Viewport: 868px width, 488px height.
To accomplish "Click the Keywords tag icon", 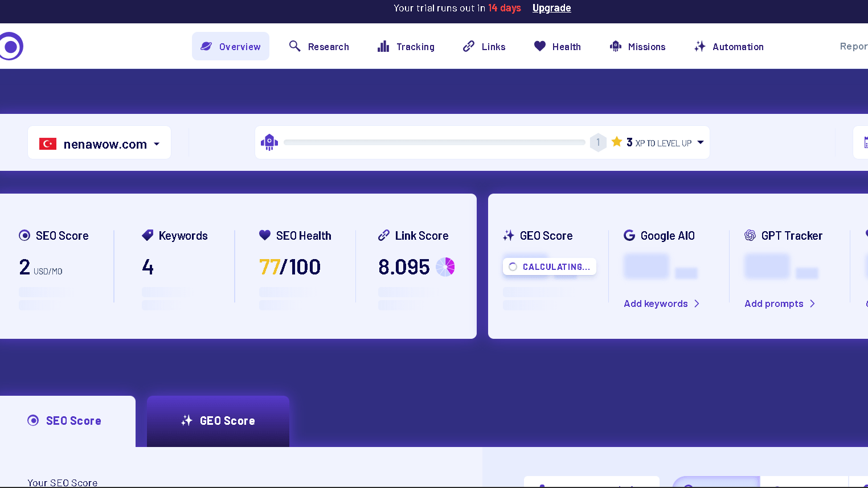I will click(x=148, y=235).
